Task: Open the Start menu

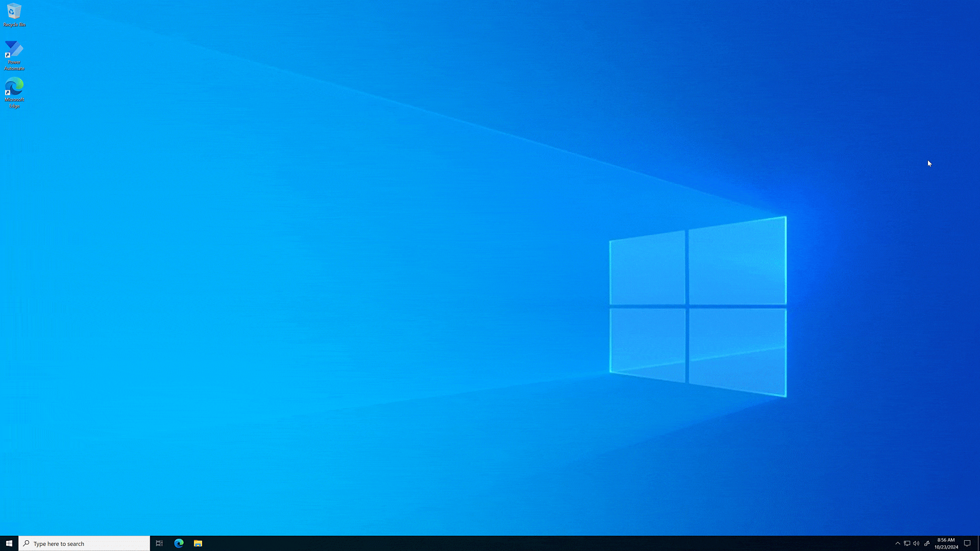Action: (x=9, y=543)
